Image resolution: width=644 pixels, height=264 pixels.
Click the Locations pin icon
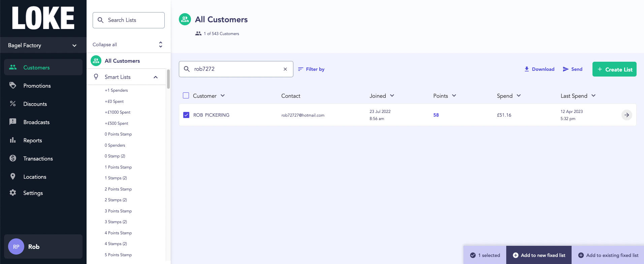tap(13, 176)
